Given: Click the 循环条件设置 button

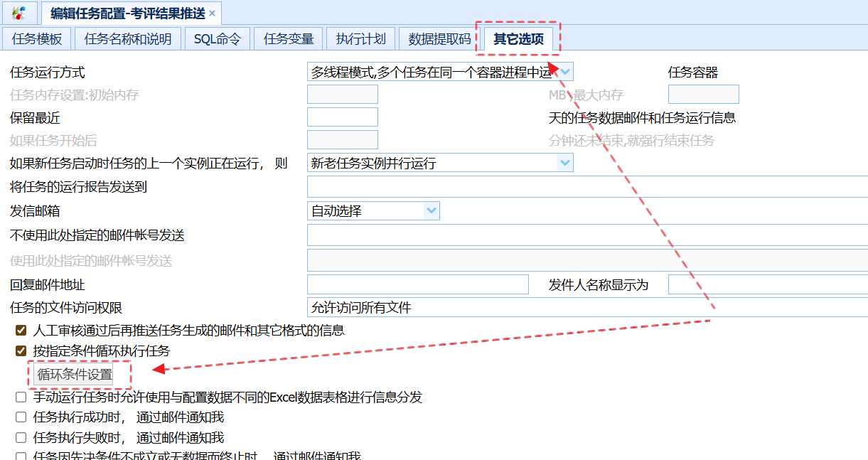Looking at the screenshot, I should pyautogui.click(x=75, y=374).
